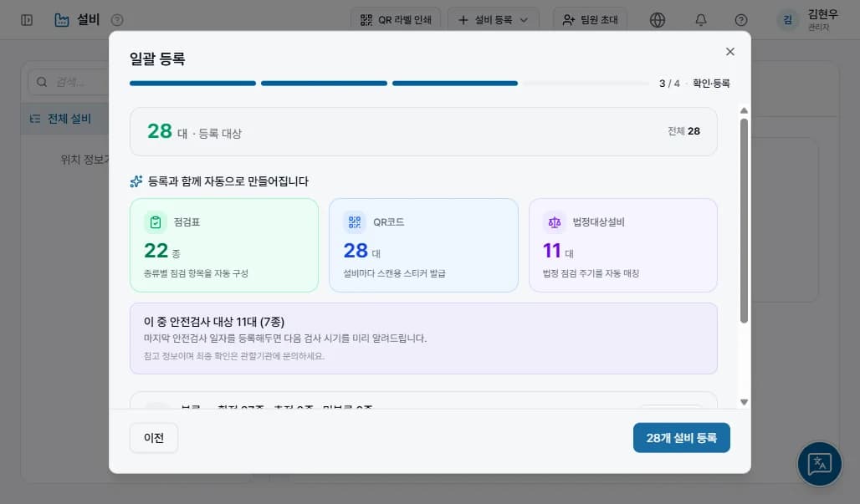Image resolution: width=860 pixels, height=504 pixels.
Task: Open the 설비 등록 dropdown
Action: pyautogui.click(x=493, y=20)
